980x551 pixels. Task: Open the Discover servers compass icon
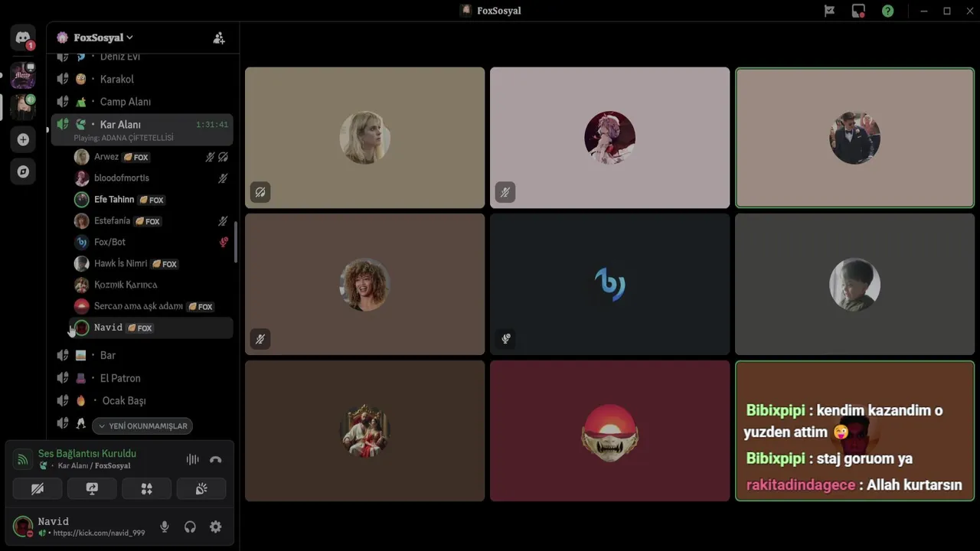[23, 171]
